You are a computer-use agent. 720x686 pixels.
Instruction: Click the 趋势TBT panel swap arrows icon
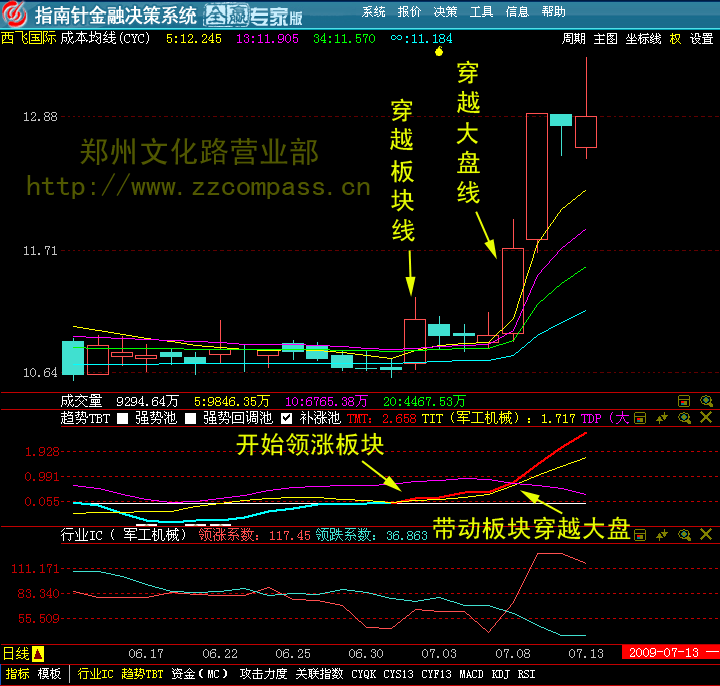pyautogui.click(x=662, y=418)
